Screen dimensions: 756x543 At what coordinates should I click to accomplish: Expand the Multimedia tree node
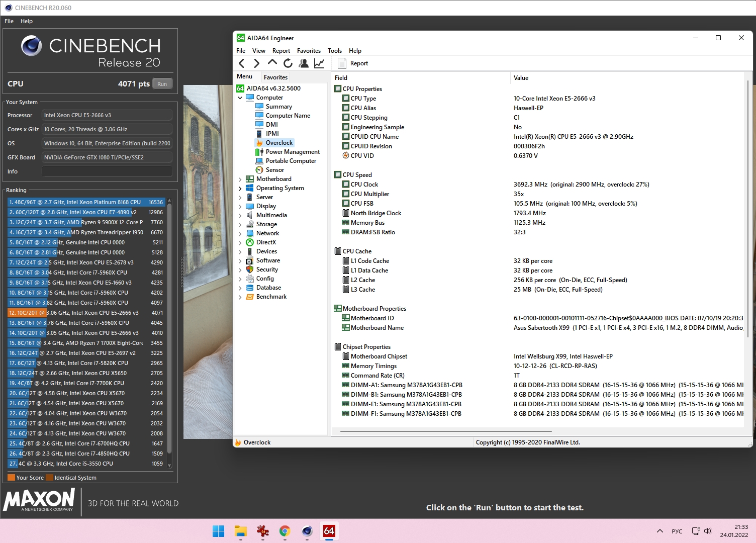point(240,215)
